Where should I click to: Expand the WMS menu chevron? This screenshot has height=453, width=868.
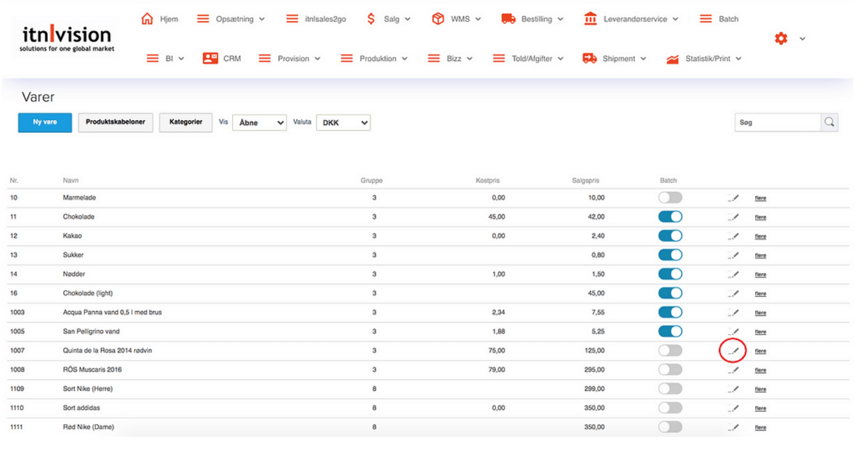pos(478,19)
